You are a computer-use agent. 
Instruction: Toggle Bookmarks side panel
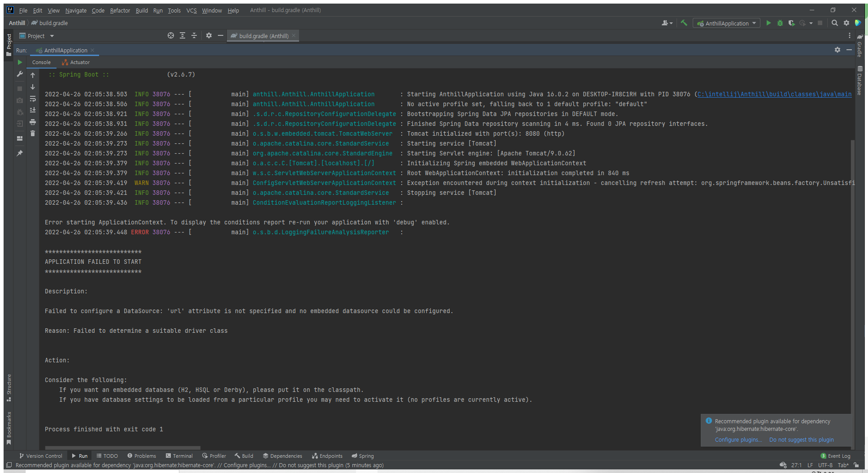tap(9, 428)
